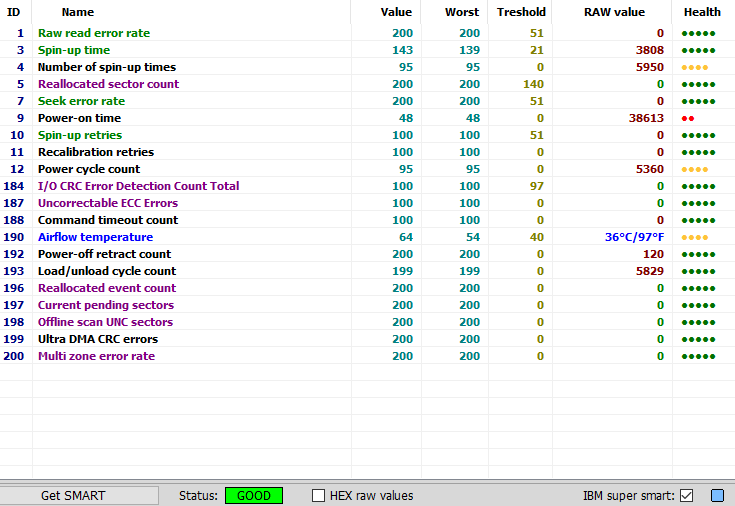
Task: Click the green GOOD status indicator
Action: (x=254, y=495)
